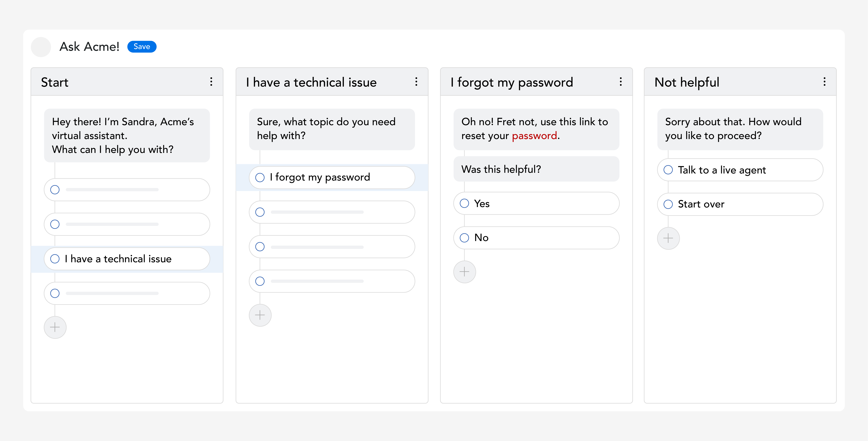Viewport: 868px width, 441px height.
Task: Click the Ask Acme avatar circle
Action: click(x=41, y=47)
